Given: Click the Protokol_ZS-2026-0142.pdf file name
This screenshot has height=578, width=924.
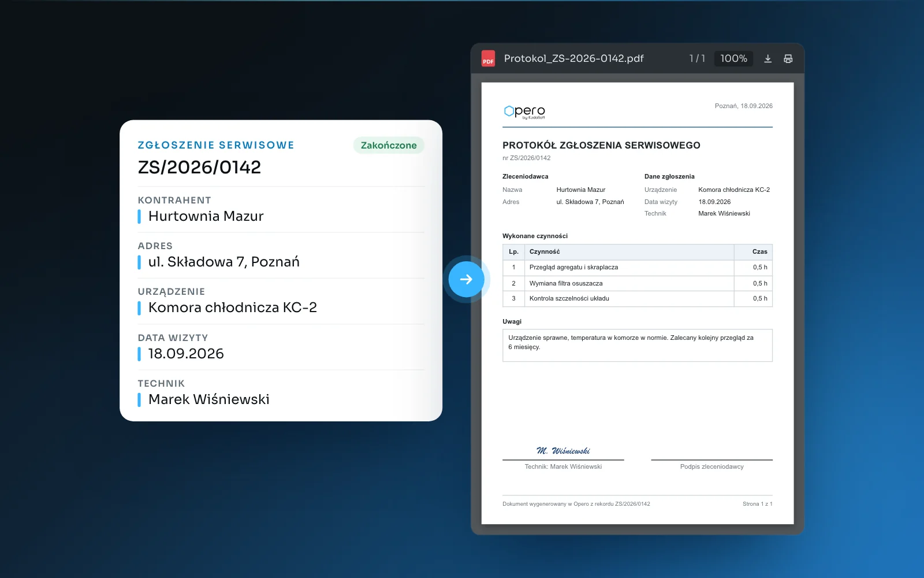Looking at the screenshot, I should click(573, 58).
